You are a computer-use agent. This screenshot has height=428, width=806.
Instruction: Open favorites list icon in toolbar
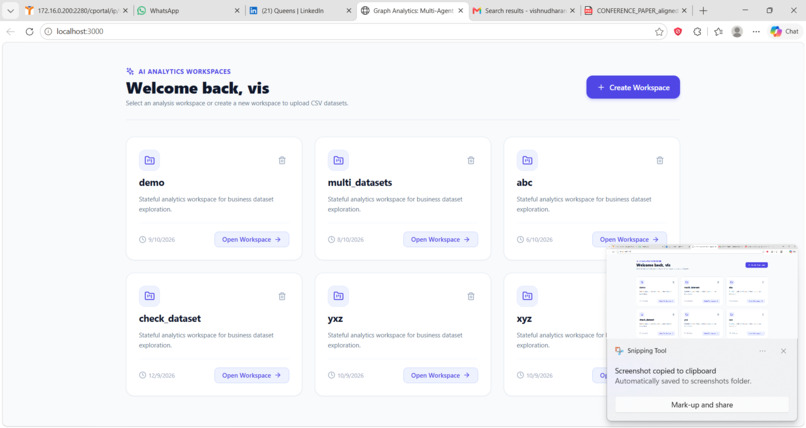pos(718,32)
